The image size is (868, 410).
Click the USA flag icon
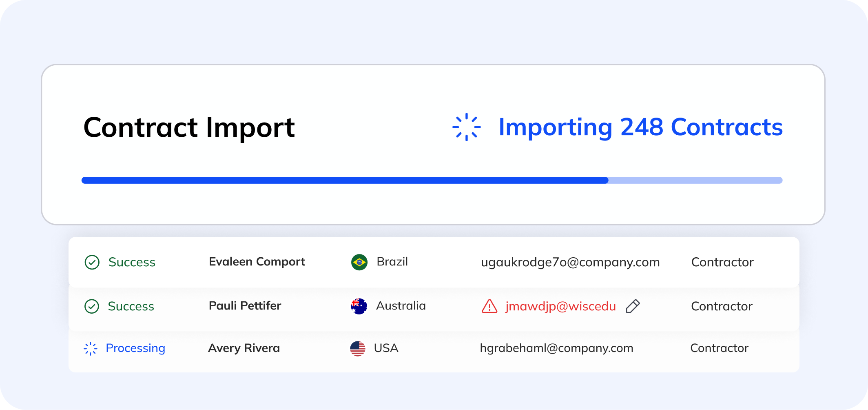coord(358,348)
